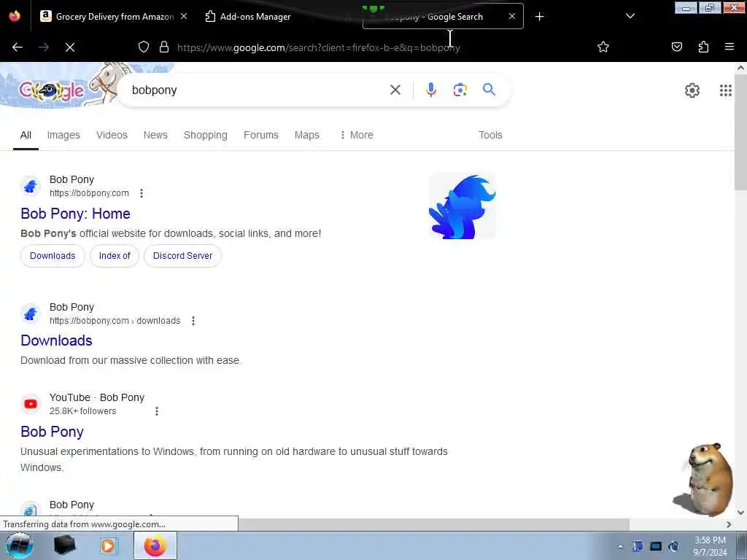Click the Google doodle logo
This screenshot has height=560, width=747.
click(x=52, y=90)
